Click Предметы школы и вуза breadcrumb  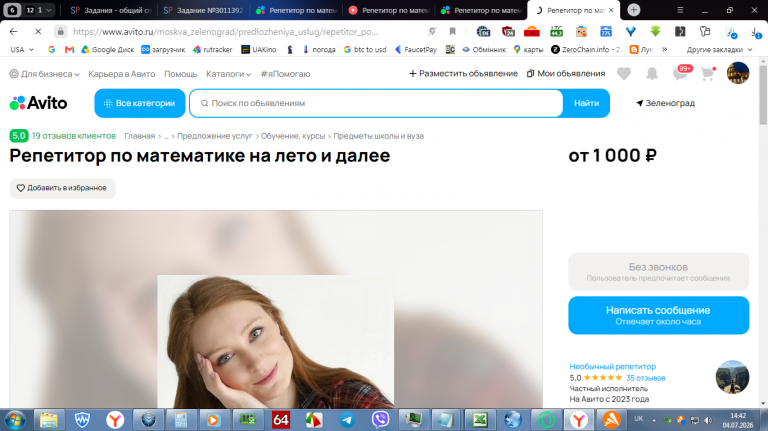tap(379, 136)
